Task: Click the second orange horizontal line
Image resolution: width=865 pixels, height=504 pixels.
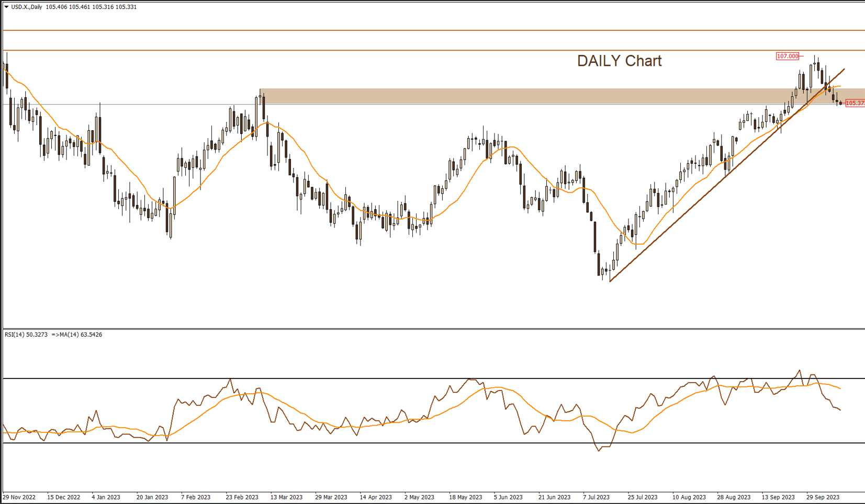Action: 419,50
